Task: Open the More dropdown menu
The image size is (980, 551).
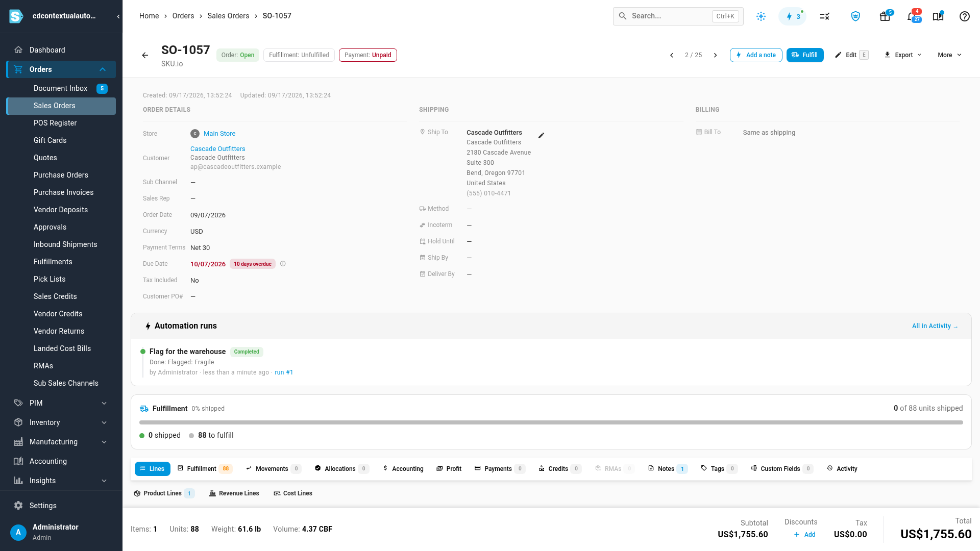Action: click(949, 55)
